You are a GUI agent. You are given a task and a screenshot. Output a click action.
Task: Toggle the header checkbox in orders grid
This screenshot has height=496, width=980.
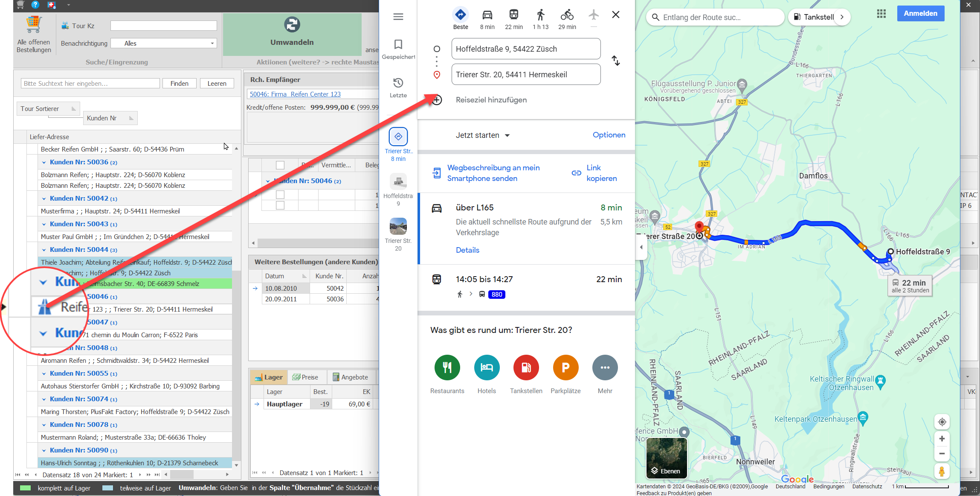280,165
